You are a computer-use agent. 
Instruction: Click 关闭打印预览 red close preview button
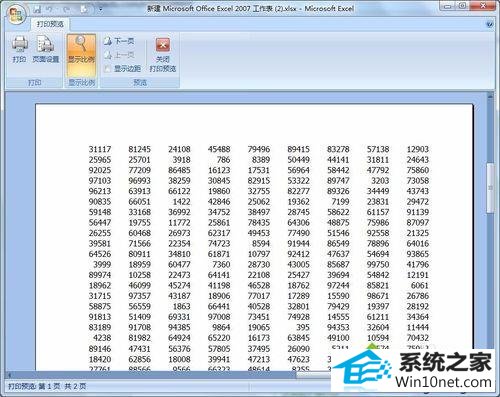point(163,55)
